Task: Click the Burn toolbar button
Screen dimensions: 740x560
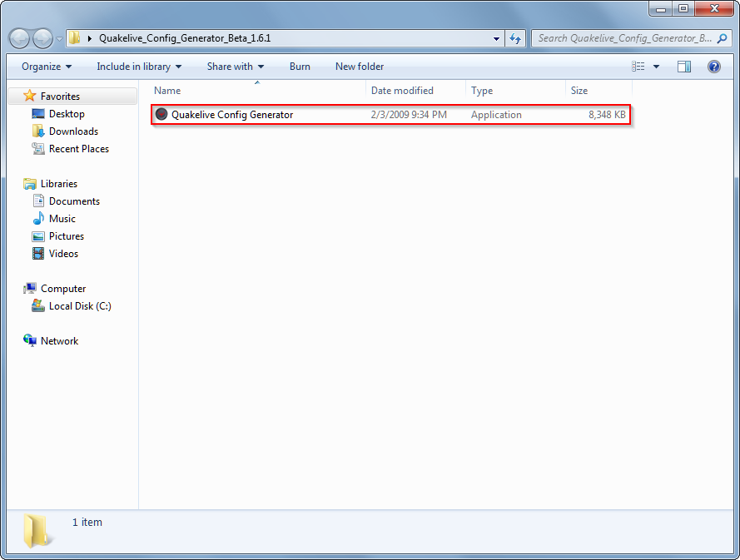Action: [x=300, y=67]
